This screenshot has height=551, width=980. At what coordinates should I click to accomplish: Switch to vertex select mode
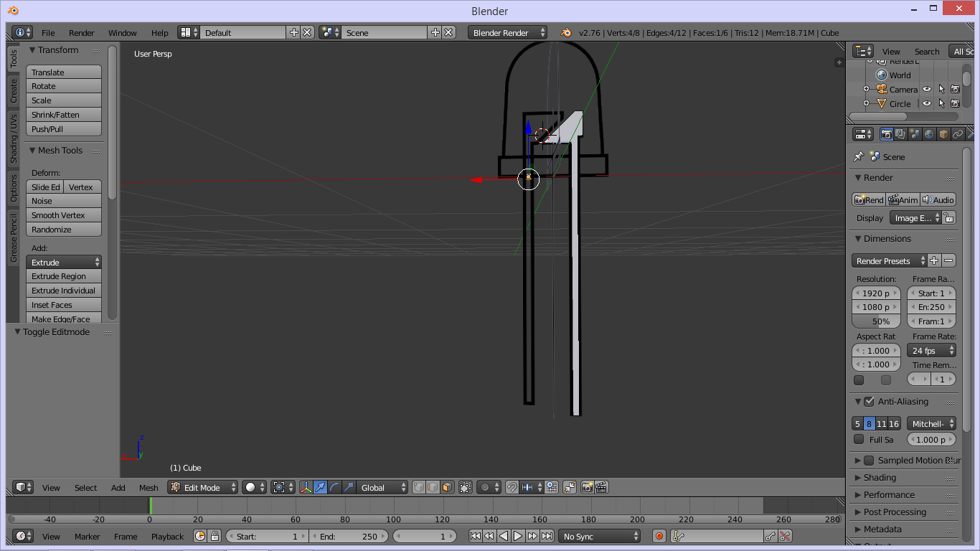click(x=419, y=487)
